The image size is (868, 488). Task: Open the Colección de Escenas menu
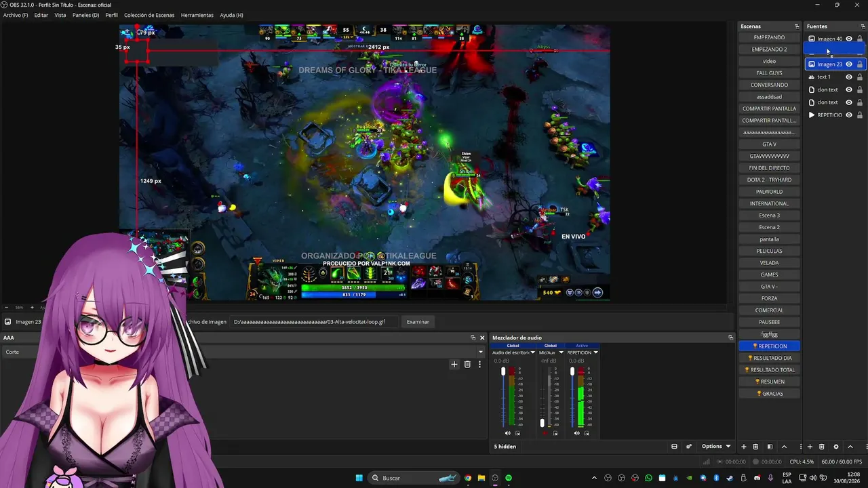point(149,15)
